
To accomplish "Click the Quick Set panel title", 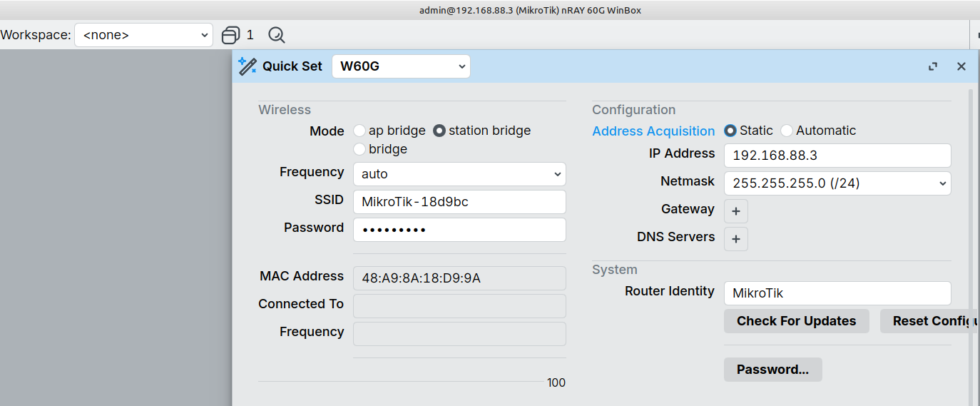I will click(x=292, y=66).
